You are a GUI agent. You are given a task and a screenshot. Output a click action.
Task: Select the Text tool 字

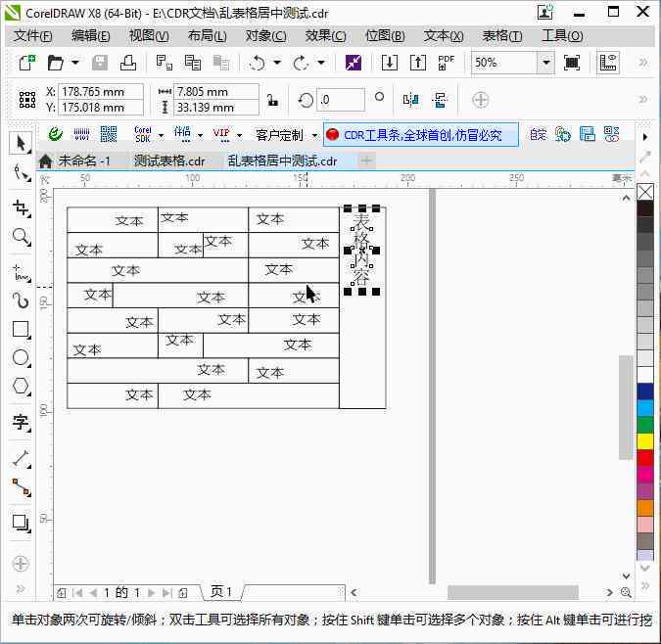(21, 422)
